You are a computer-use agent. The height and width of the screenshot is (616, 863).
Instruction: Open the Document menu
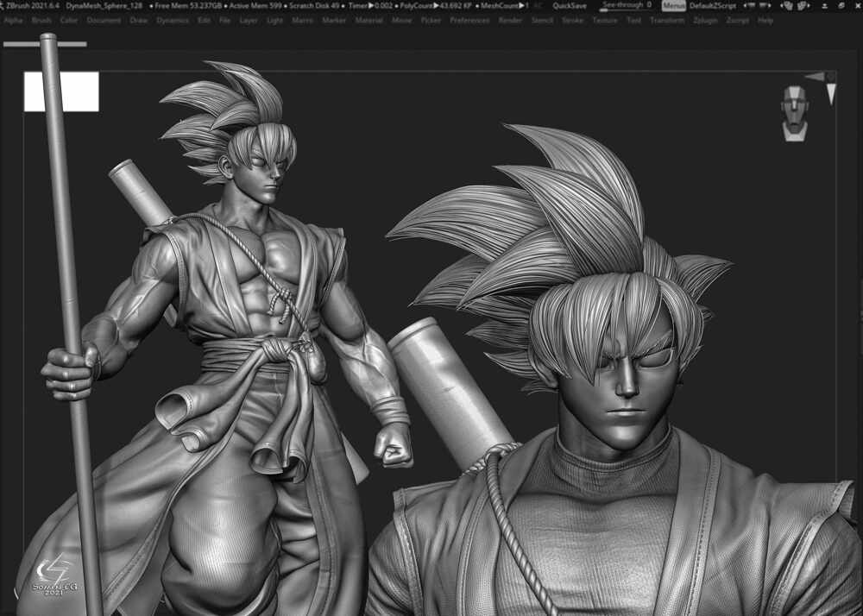click(104, 21)
